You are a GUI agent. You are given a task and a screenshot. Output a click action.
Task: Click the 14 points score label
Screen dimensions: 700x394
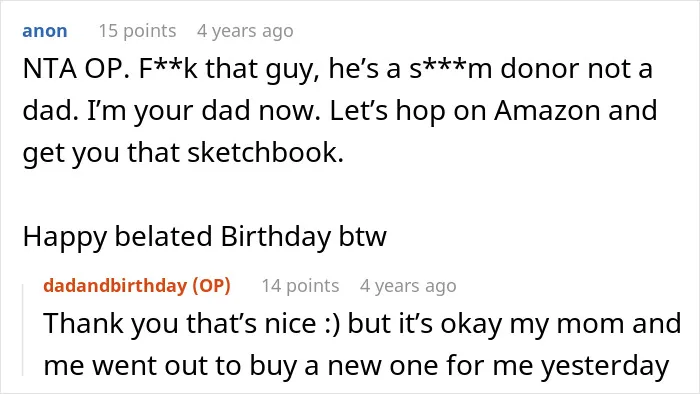(x=300, y=286)
